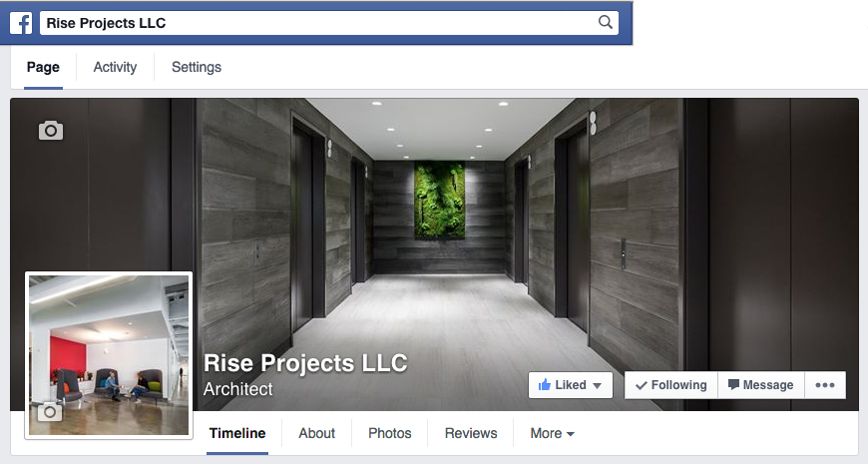
Task: Go to the Photos tab
Action: pyautogui.click(x=390, y=433)
